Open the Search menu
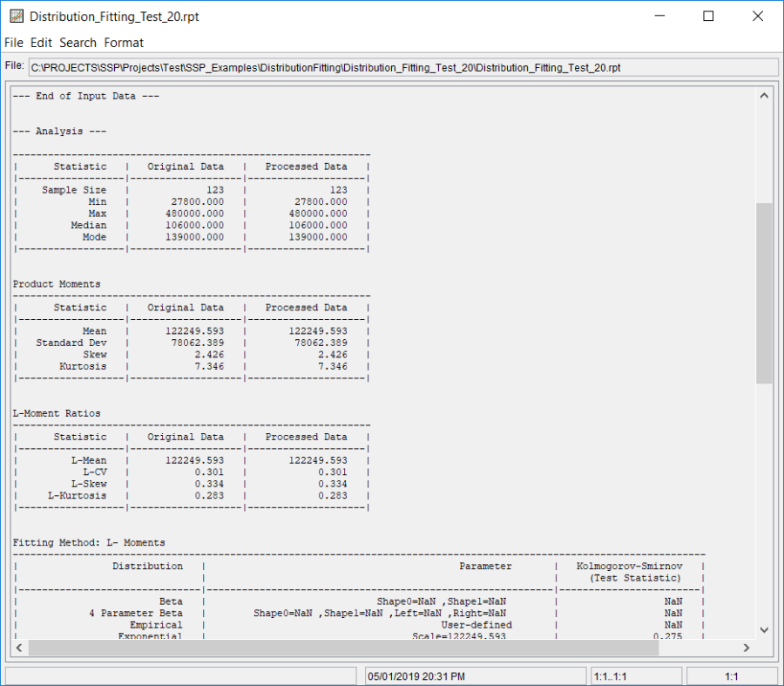 point(78,42)
